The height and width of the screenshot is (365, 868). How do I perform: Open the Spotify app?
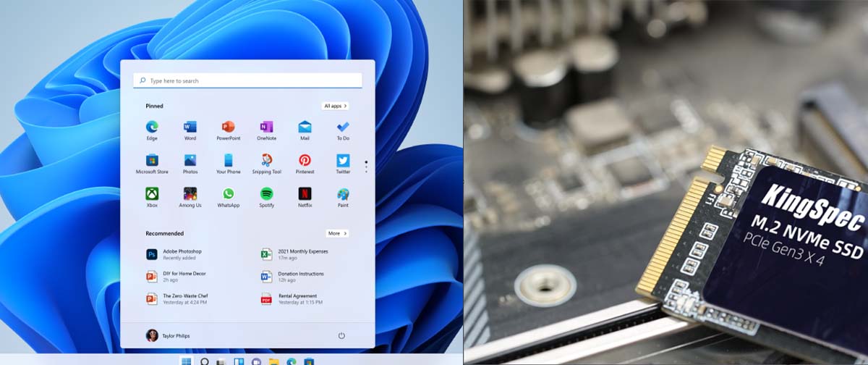coord(267,197)
